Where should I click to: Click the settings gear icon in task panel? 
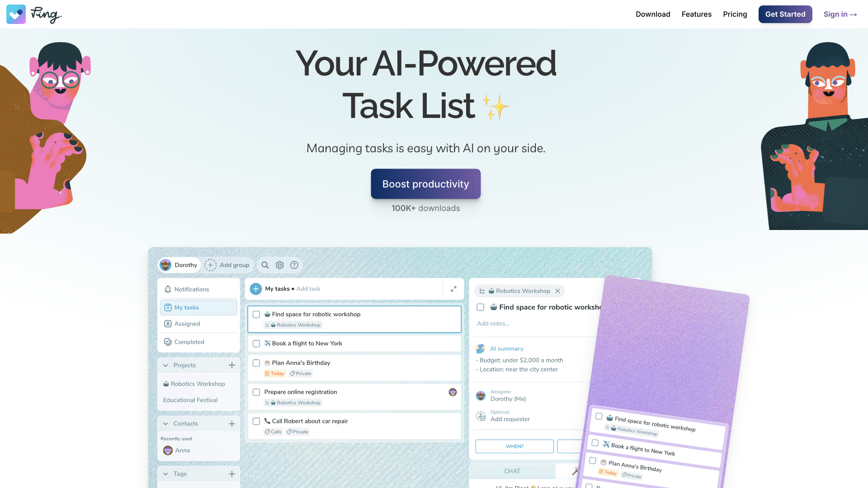click(279, 265)
